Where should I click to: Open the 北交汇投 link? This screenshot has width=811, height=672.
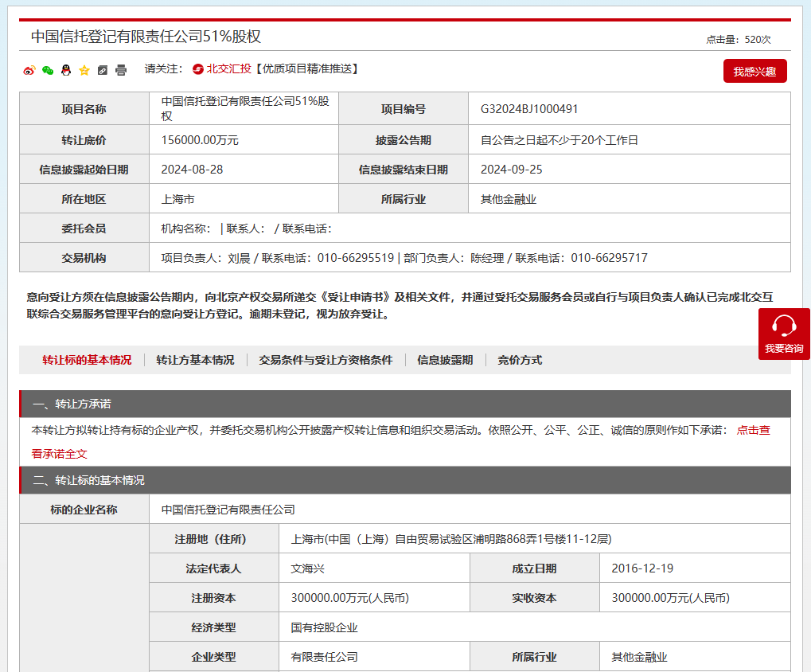pyautogui.click(x=228, y=68)
